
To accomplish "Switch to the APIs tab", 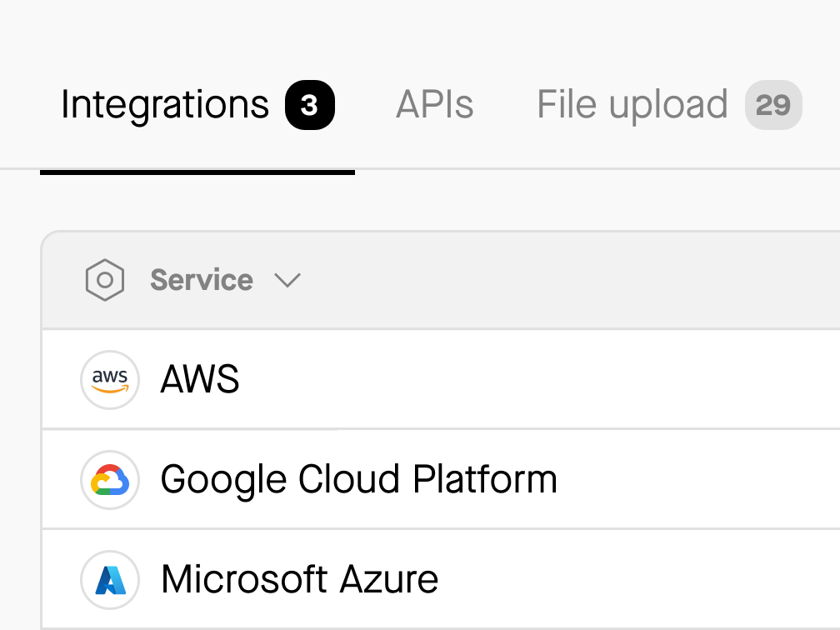I will tap(434, 105).
